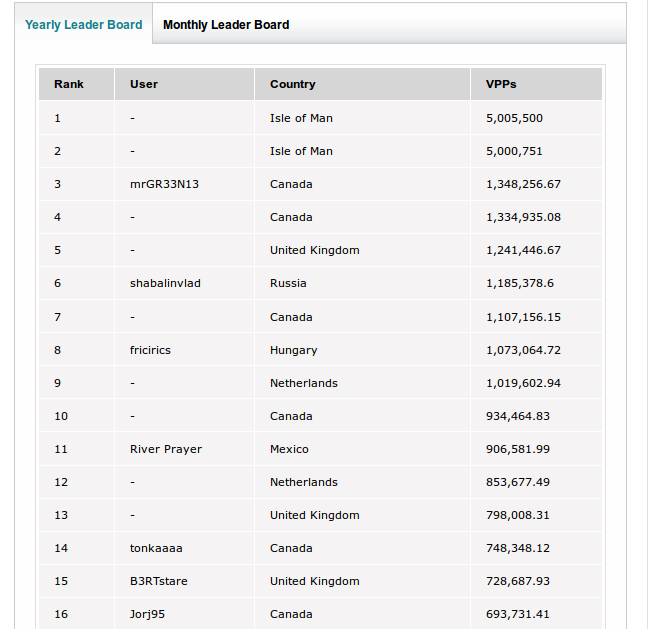
Task: Click Mexico in rank 11 row
Action: pos(289,449)
